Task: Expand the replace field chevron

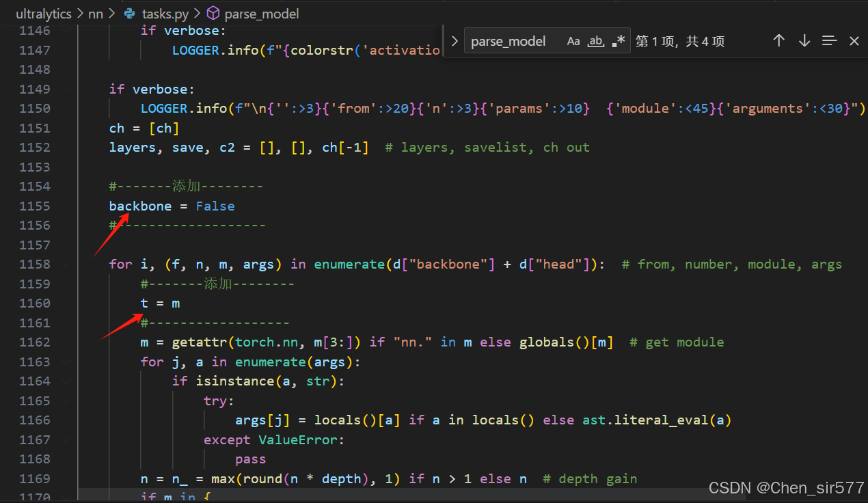Action: 455,41
